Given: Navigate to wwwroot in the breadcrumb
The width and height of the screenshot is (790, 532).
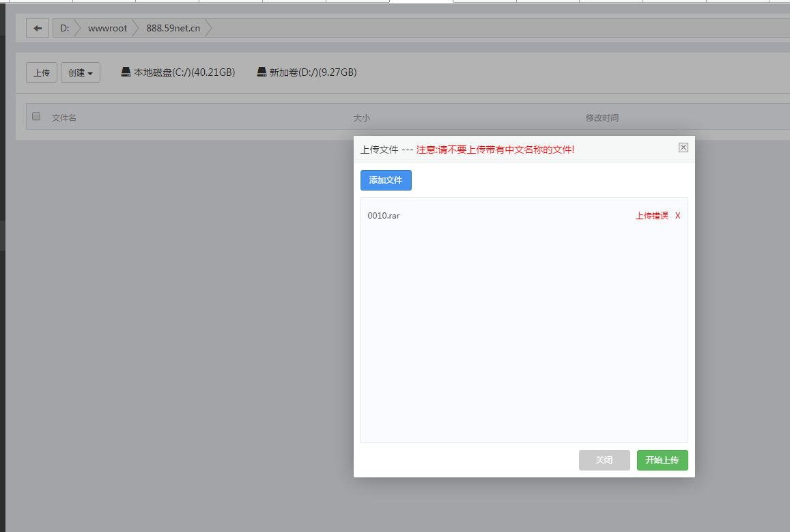Looking at the screenshot, I should point(107,28).
